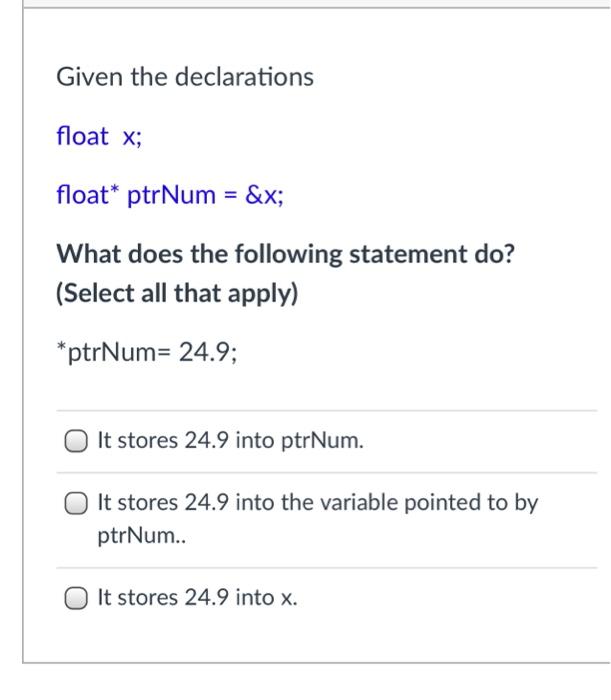The width and height of the screenshot is (611, 700).
Task: Tick the "variable pointed to by ptrNum" checkbox
Action: (76, 504)
